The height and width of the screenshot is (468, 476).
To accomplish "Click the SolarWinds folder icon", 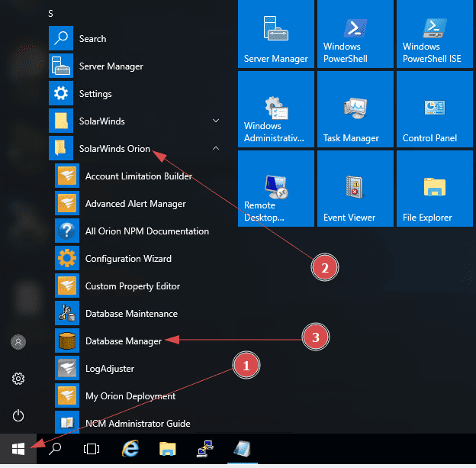I will point(61,121).
